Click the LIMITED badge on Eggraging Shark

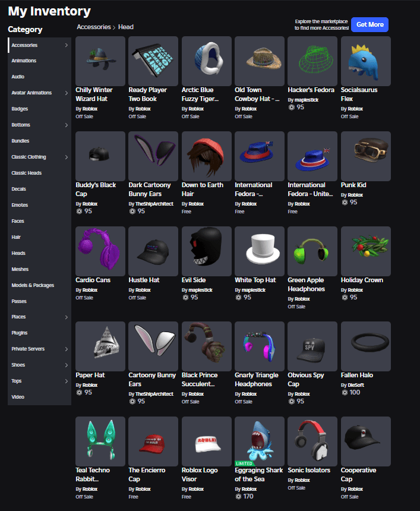tap(244, 463)
